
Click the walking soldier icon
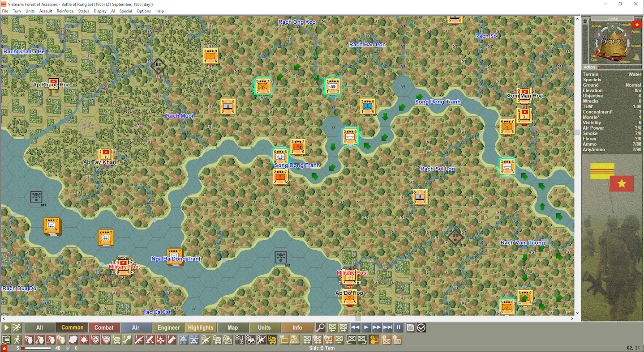[17, 340]
